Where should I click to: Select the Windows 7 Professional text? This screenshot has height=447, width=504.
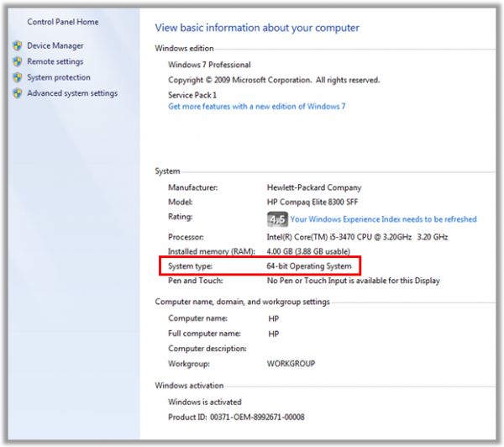(x=209, y=65)
